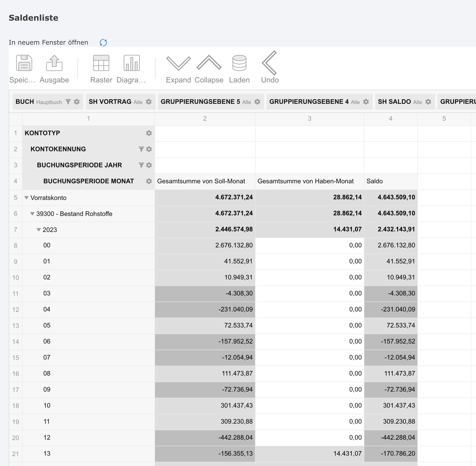Viewport: 476px width, 466px height.
Task: Open the filter on KONTOKENNUNG row
Action: (x=141, y=149)
